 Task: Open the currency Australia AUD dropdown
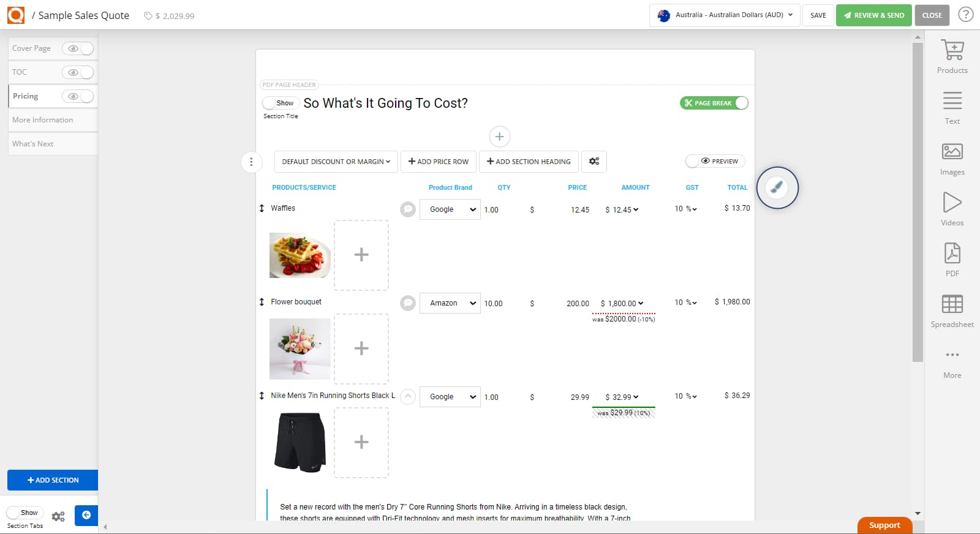(725, 15)
